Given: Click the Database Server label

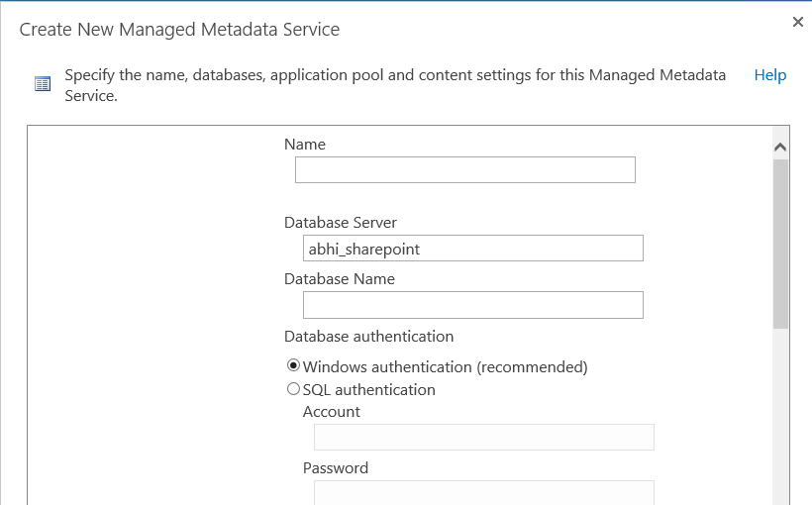Looking at the screenshot, I should (341, 222).
